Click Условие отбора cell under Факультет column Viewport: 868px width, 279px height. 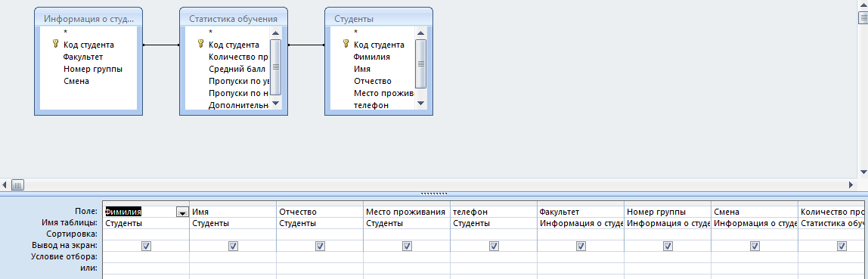click(581, 257)
